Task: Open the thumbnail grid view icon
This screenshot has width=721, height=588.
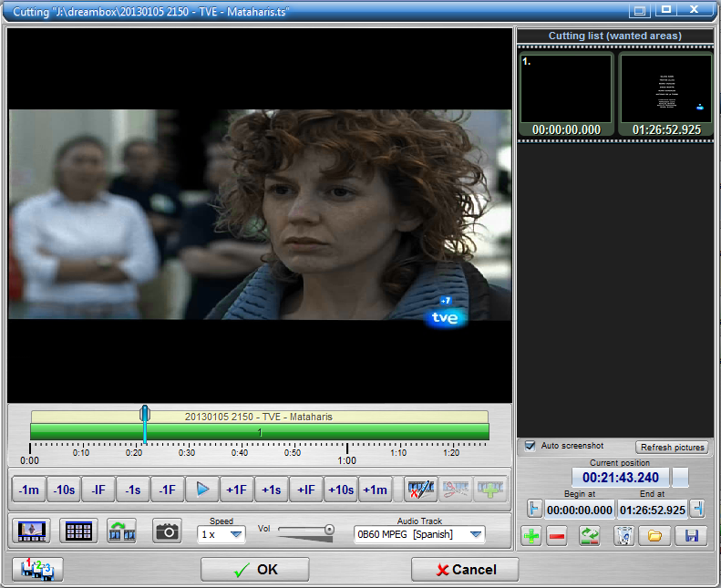Action: 78,531
